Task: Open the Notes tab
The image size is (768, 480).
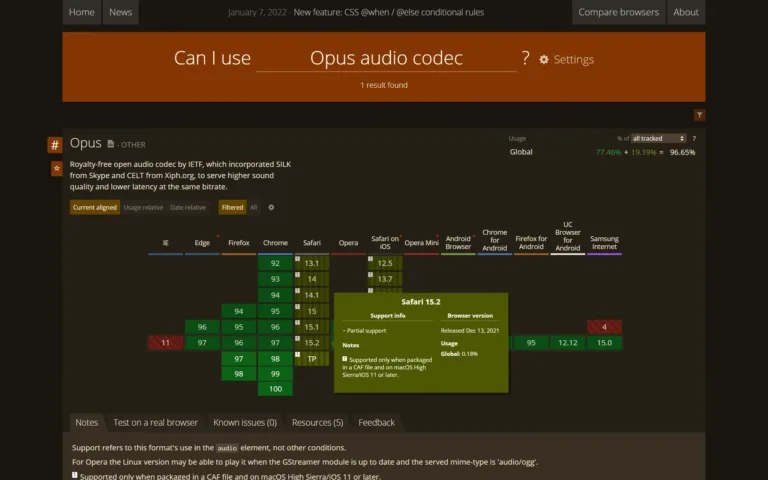Action: point(87,422)
